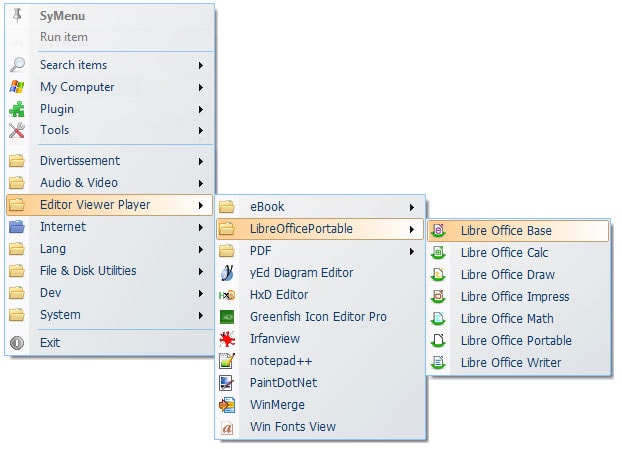Image resolution: width=622 pixels, height=449 pixels.
Task: Click the notepad++ icon
Action: (227, 361)
